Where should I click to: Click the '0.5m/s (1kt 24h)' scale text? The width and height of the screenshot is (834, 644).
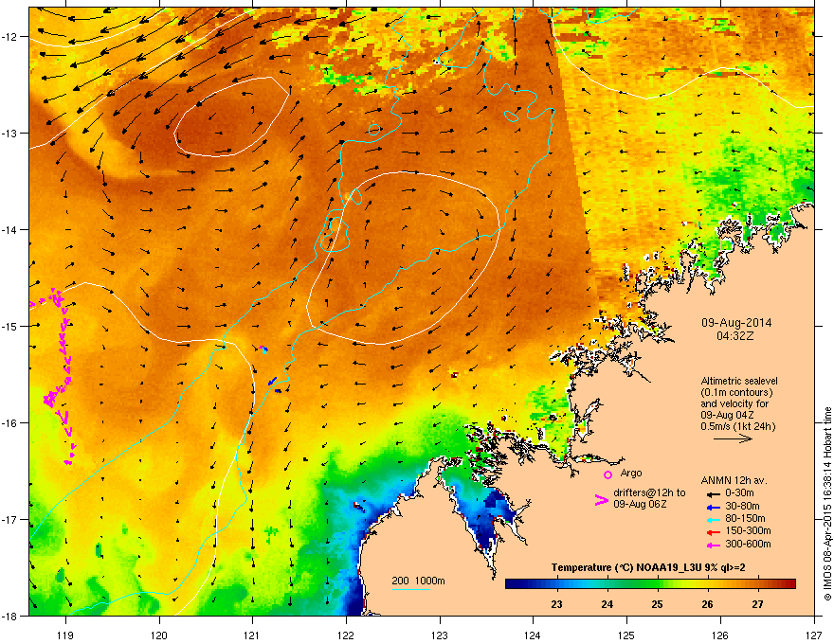point(738,426)
